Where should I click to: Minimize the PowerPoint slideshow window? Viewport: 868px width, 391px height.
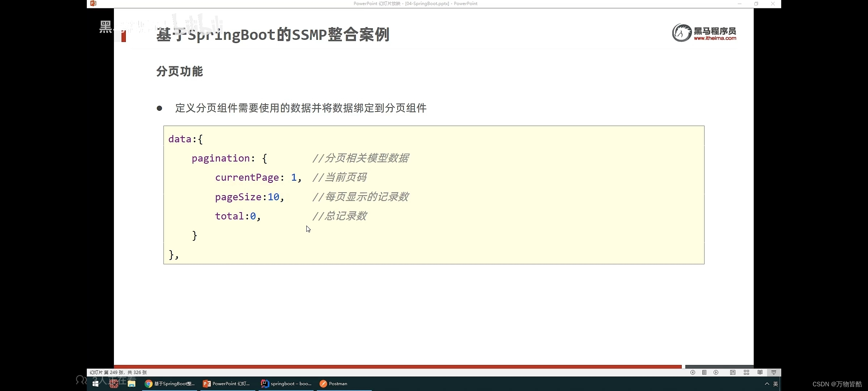(740, 4)
